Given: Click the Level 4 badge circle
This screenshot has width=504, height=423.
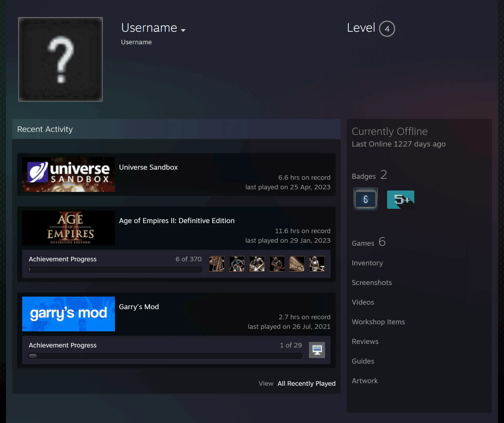Looking at the screenshot, I should tap(387, 29).
